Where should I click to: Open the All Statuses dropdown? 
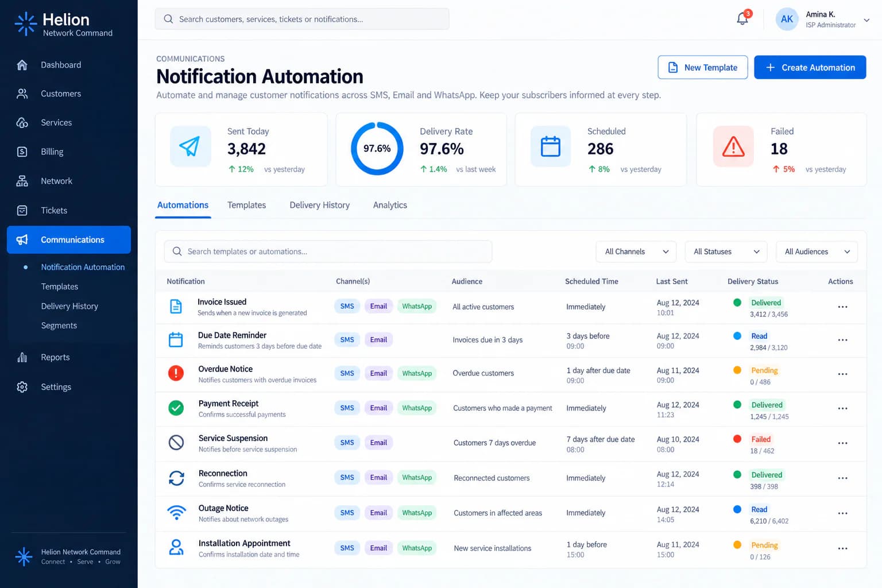(726, 252)
